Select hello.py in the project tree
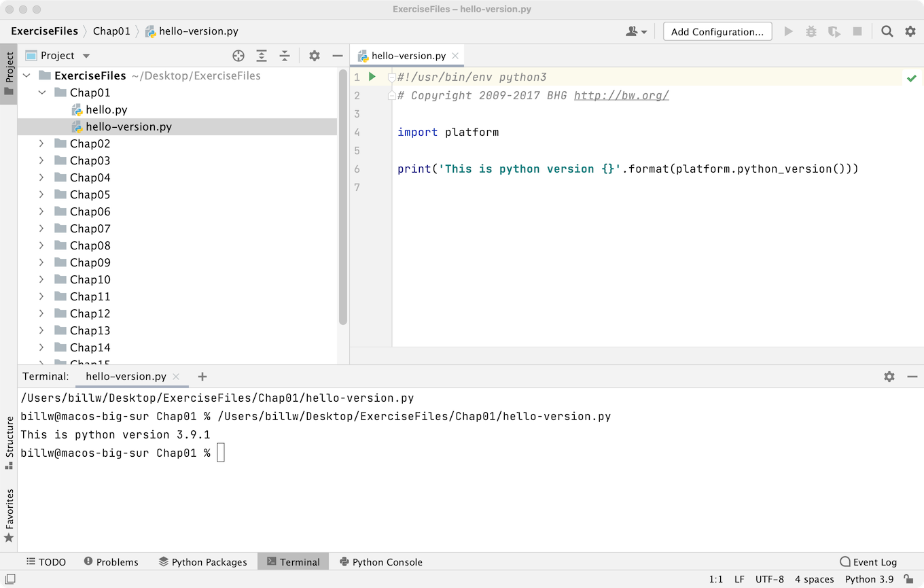924x588 pixels. 177,109
